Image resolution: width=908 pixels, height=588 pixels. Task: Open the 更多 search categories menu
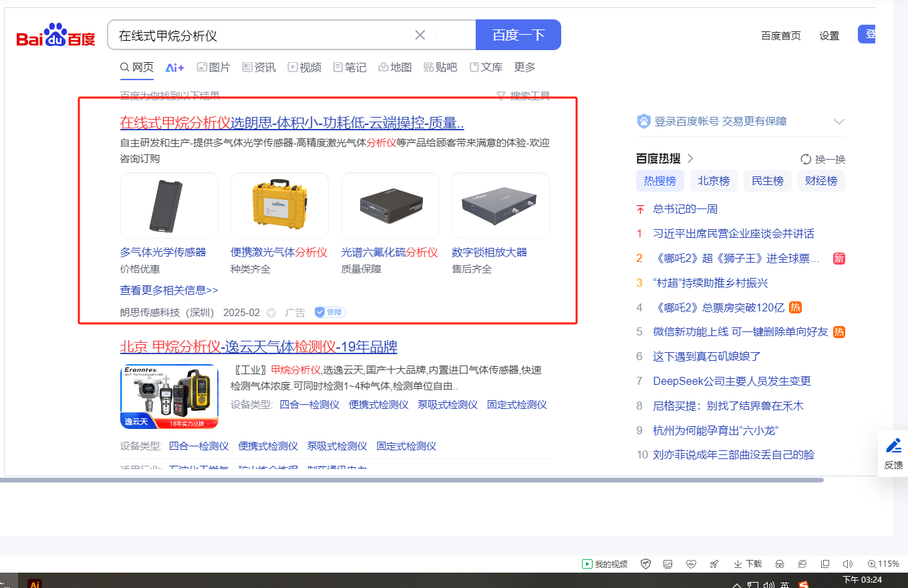524,67
